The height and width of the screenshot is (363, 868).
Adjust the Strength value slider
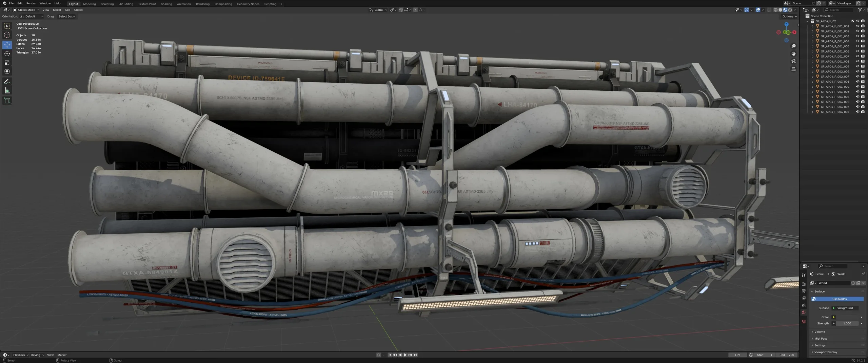click(847, 323)
